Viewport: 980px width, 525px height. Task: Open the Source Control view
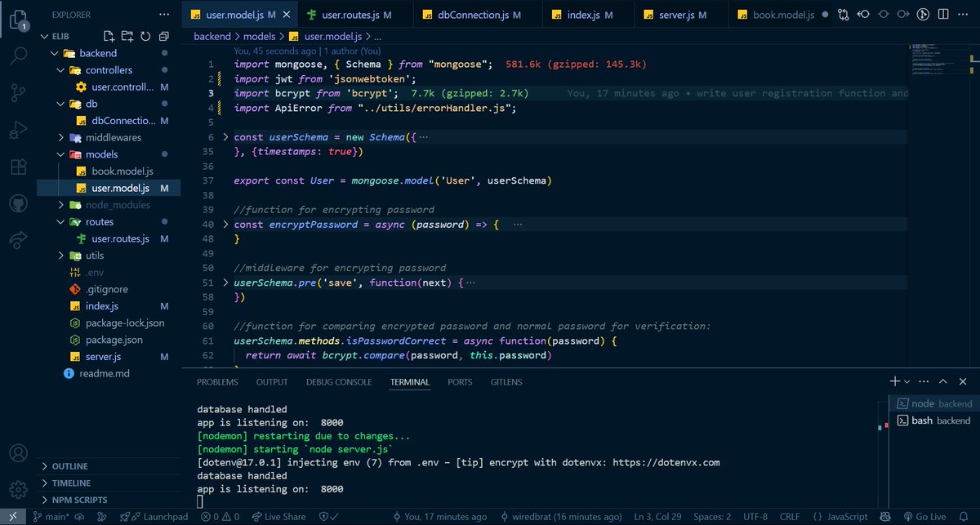pos(18,92)
